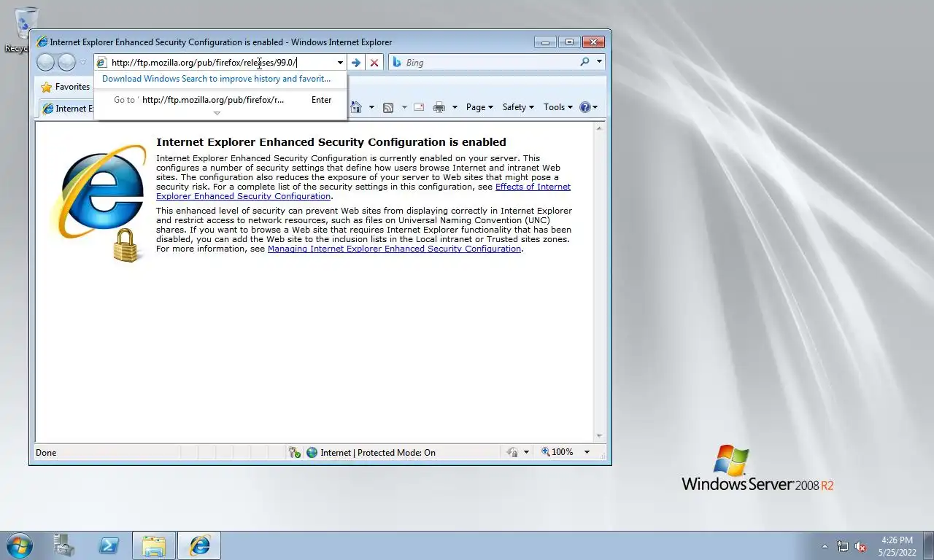Screen dimensions: 934x560
Task: Click the 100% zoom level button
Action: click(557, 452)
